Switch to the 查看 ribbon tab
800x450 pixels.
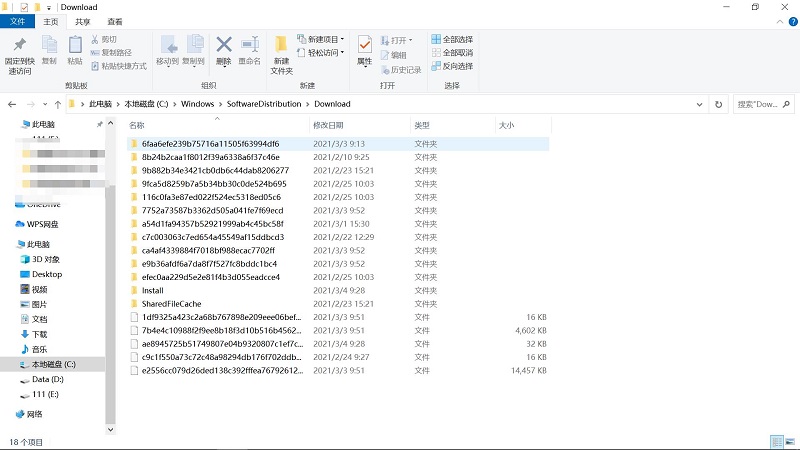point(115,21)
